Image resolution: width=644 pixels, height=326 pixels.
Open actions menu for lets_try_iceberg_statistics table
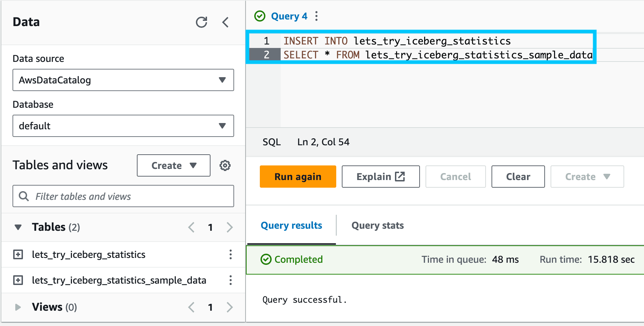230,254
